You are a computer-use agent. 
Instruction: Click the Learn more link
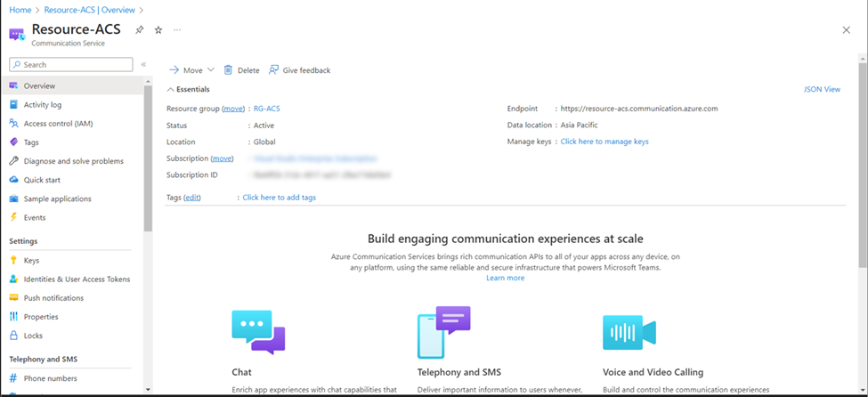click(x=506, y=278)
